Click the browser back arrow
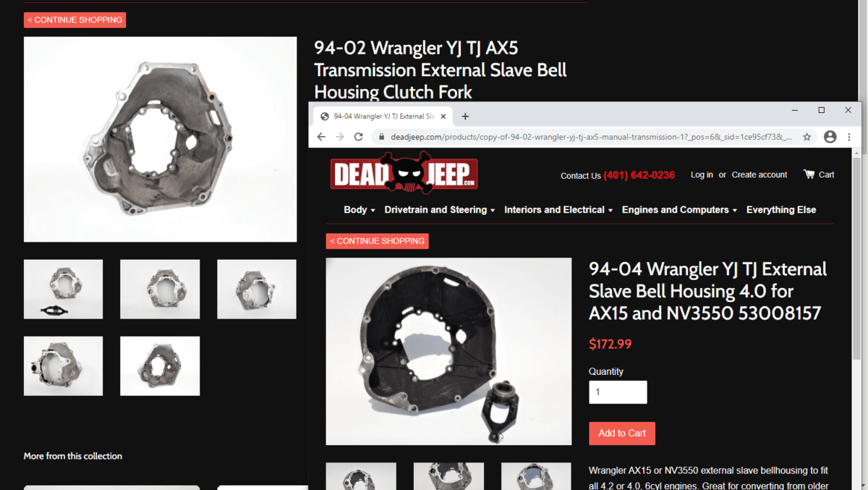Image resolution: width=868 pixels, height=490 pixels. tap(322, 137)
